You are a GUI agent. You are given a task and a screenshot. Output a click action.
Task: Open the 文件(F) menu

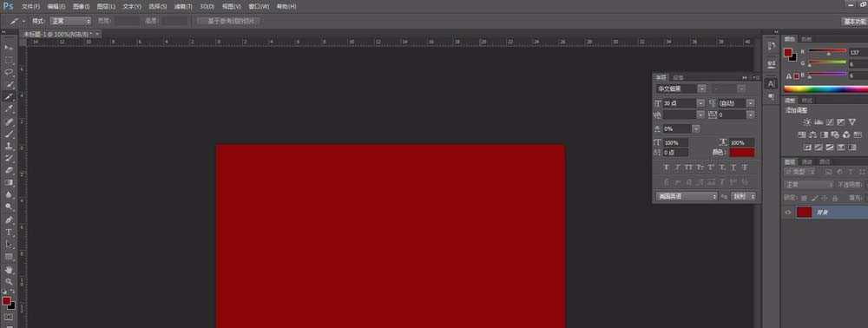[30, 7]
